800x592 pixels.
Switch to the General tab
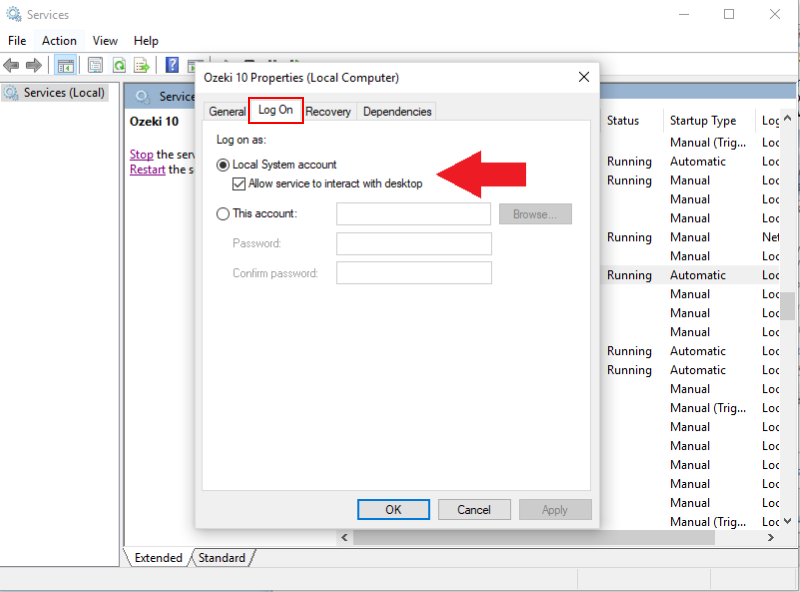pos(227,111)
